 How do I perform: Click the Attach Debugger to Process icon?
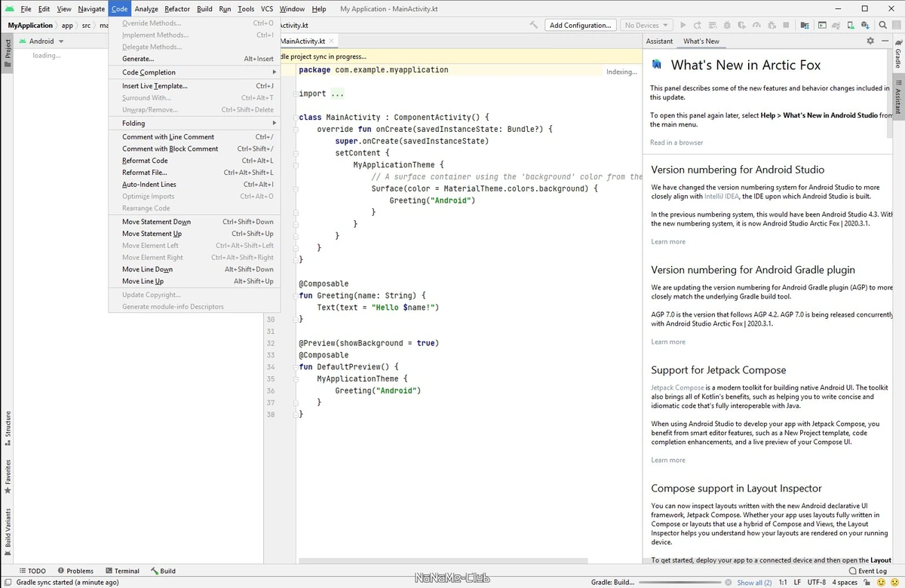pyautogui.click(x=772, y=25)
